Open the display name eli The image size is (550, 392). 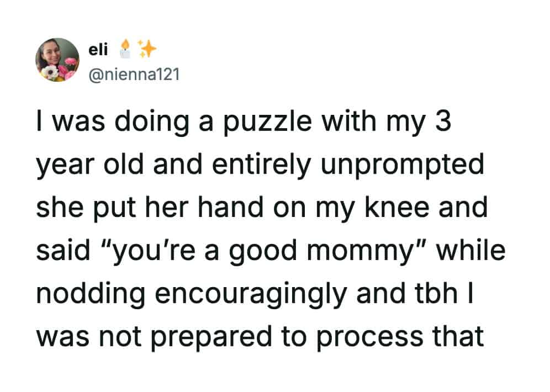[98, 50]
